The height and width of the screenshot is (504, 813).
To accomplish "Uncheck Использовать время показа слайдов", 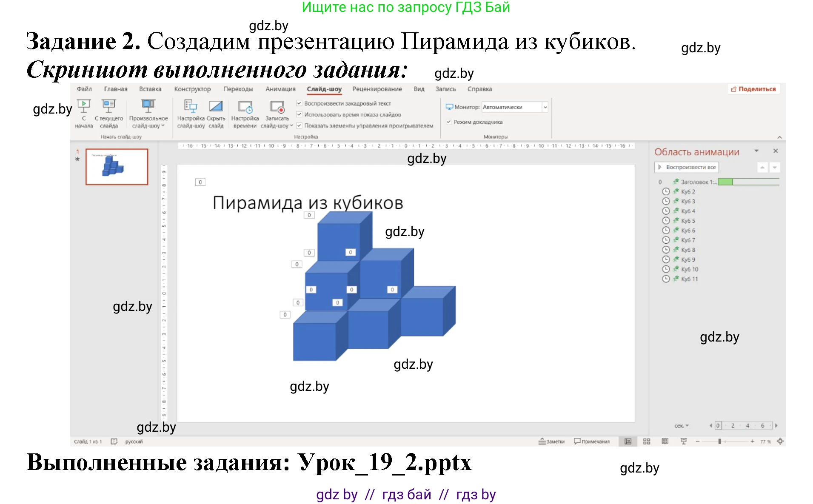I will pyautogui.click(x=299, y=114).
